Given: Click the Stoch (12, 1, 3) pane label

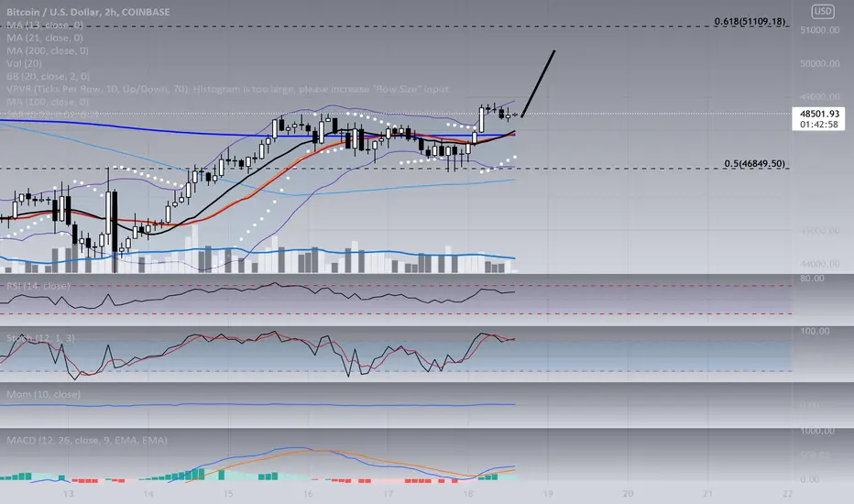Looking at the screenshot, I should [41, 338].
